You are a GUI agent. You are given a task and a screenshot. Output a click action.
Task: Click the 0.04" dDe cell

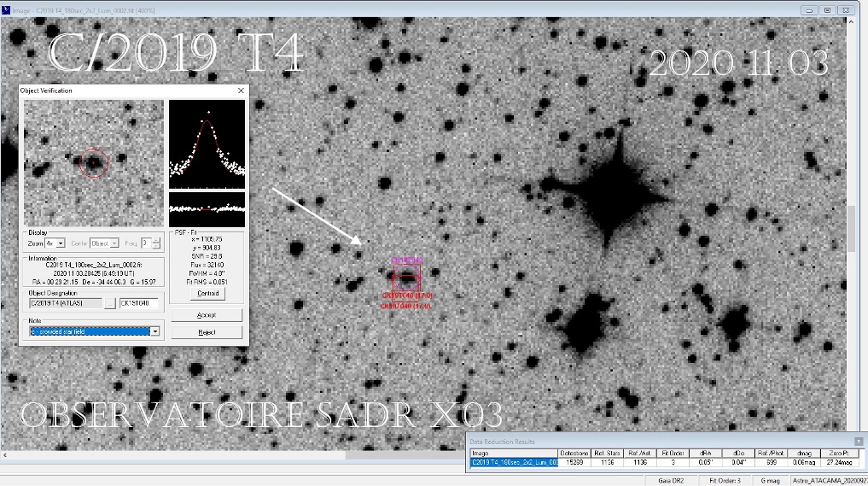pos(738,462)
